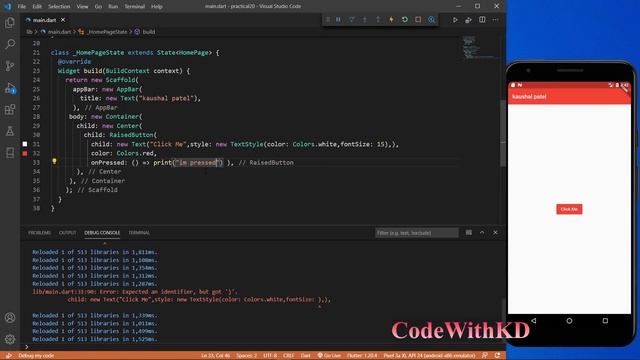Trigger Flutter Hot Reload lightning icon
The image size is (640, 360).
391,20
